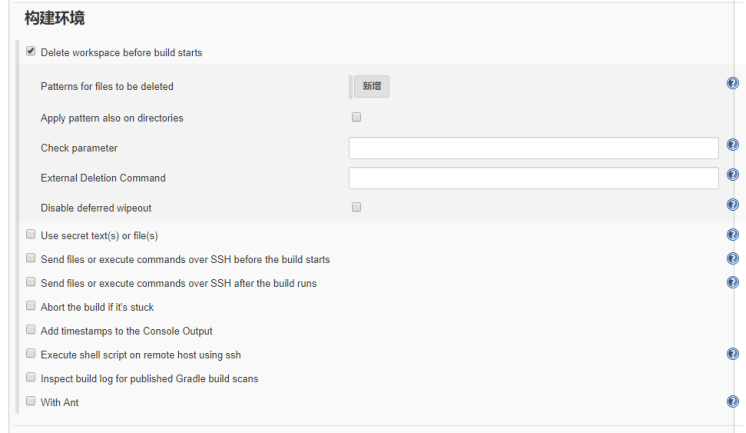Open help for Use secret text(s) or file(s)

coord(733,235)
